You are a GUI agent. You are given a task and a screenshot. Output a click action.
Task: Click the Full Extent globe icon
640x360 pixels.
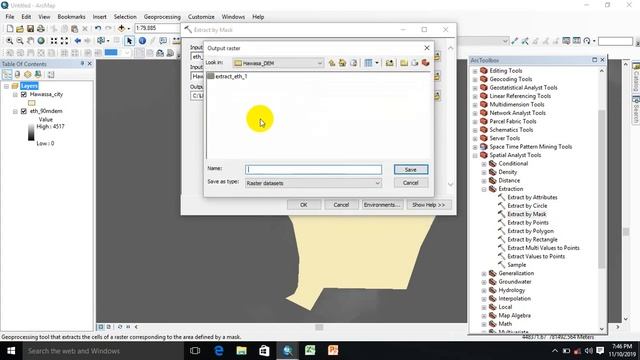coord(41,41)
